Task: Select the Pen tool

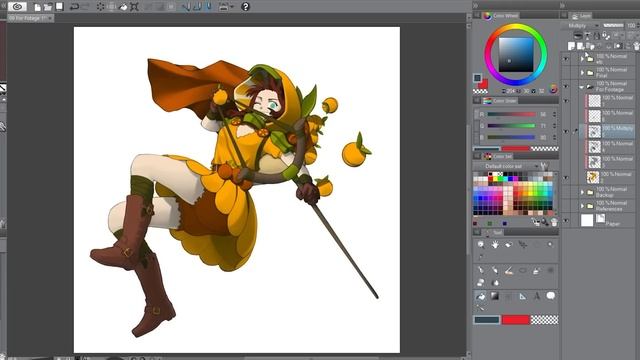Action: coord(481,270)
